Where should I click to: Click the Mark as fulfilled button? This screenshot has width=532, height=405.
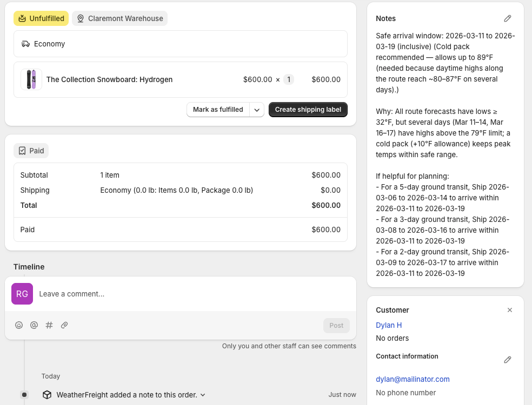217,109
